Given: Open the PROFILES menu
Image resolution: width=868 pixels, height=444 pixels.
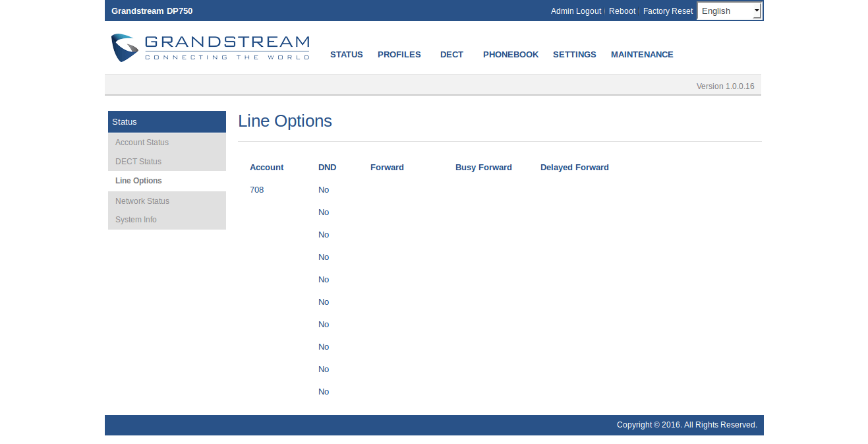Looking at the screenshot, I should (399, 55).
